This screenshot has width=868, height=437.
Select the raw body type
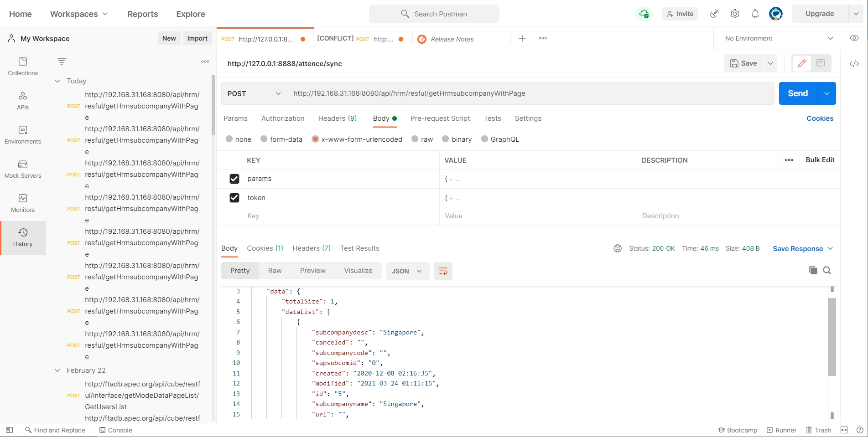coord(415,139)
